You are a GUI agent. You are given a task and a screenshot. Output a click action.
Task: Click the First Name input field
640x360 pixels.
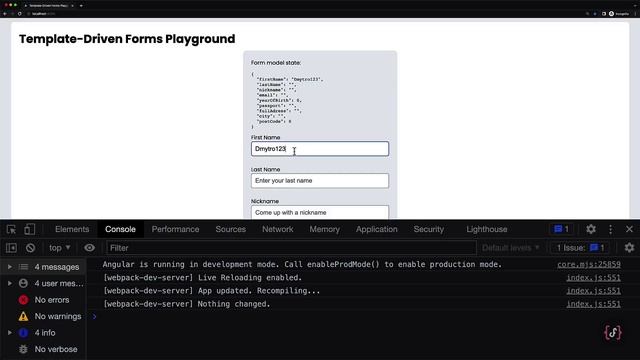pyautogui.click(x=320, y=149)
